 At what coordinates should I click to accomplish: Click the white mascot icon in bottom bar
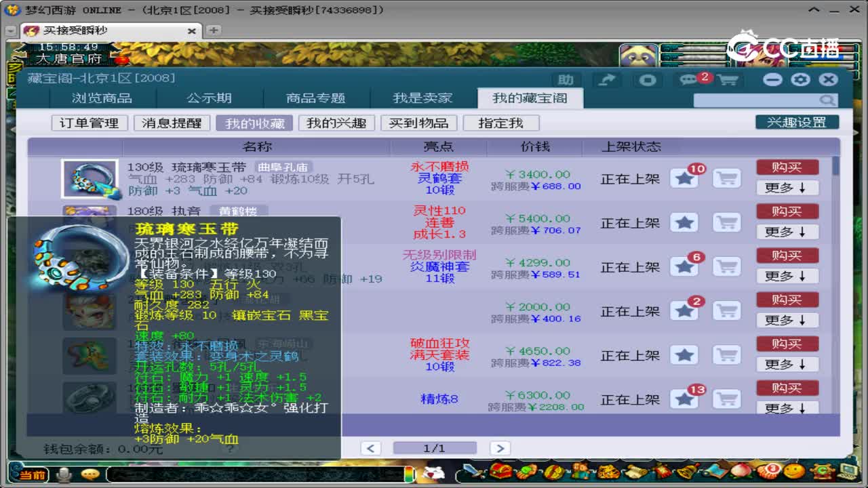point(433,472)
